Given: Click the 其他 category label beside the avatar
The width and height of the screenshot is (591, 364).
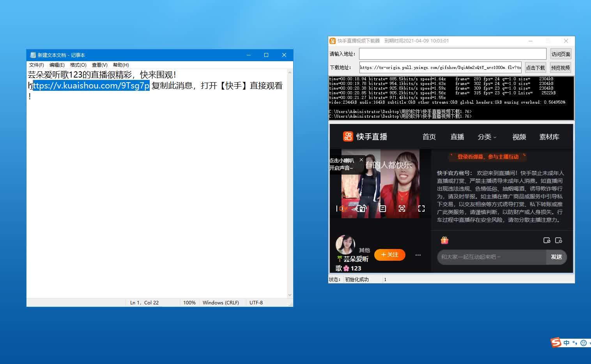Looking at the screenshot, I should [x=365, y=250].
